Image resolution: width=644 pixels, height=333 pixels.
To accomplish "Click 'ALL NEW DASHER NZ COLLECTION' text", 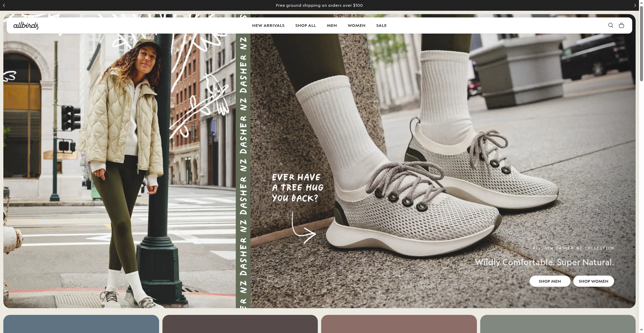I will click(x=573, y=248).
